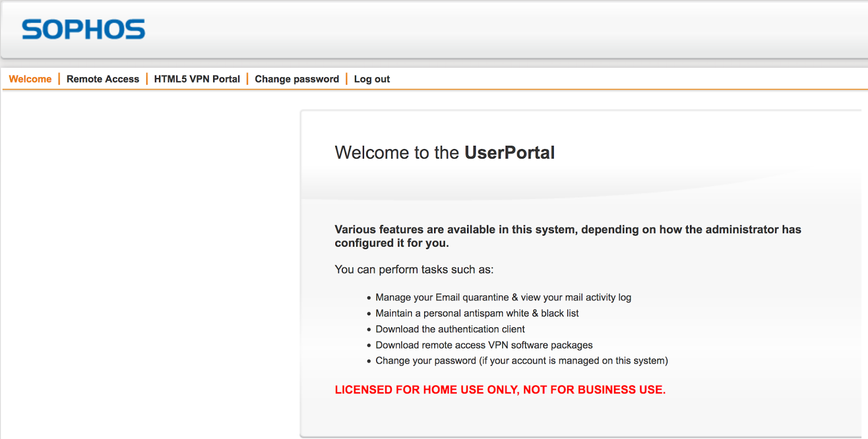Select the 'Welcome to the UserPortal' heading
The width and height of the screenshot is (868, 439).
point(445,153)
